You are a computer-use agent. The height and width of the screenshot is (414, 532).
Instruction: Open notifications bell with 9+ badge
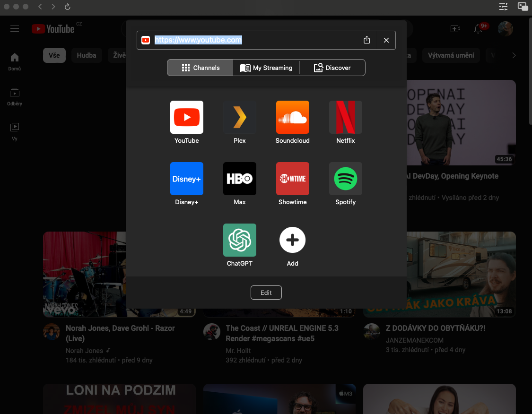(x=478, y=29)
